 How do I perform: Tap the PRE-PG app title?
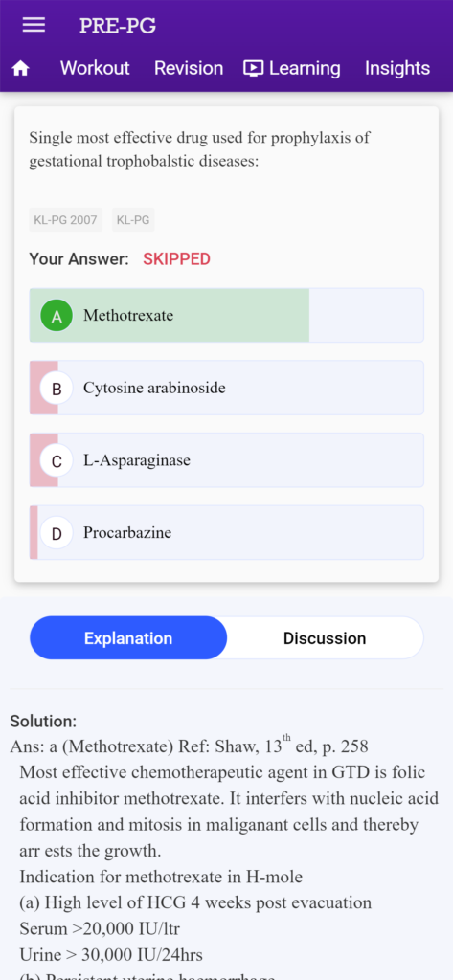[x=118, y=26]
